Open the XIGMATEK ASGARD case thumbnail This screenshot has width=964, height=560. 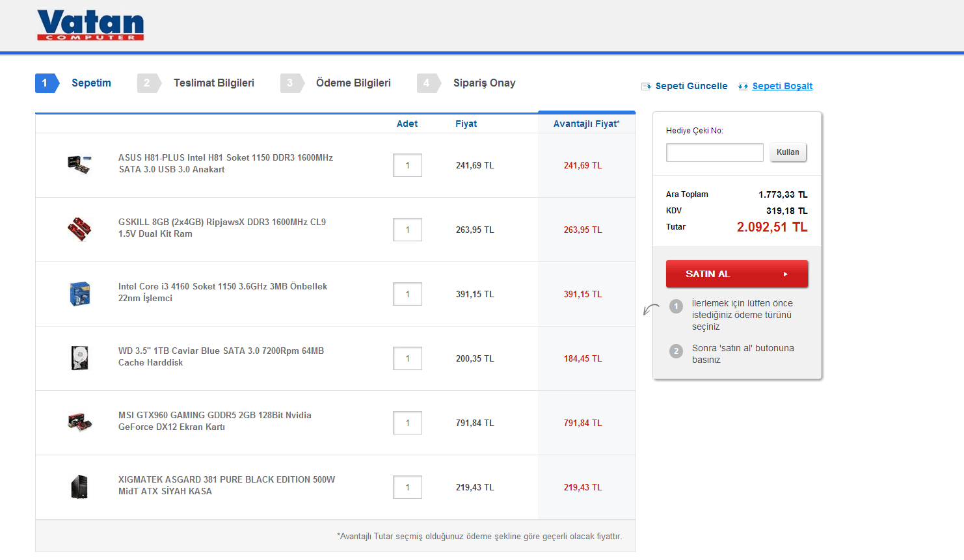click(79, 487)
